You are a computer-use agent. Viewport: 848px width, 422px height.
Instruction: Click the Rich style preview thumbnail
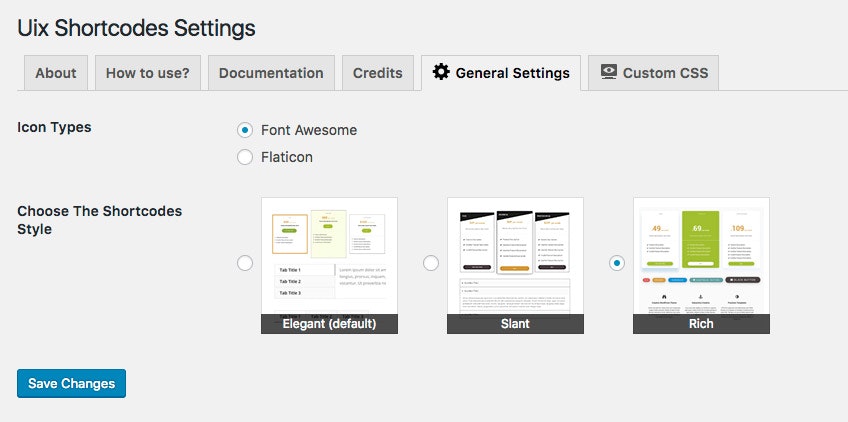click(701, 266)
